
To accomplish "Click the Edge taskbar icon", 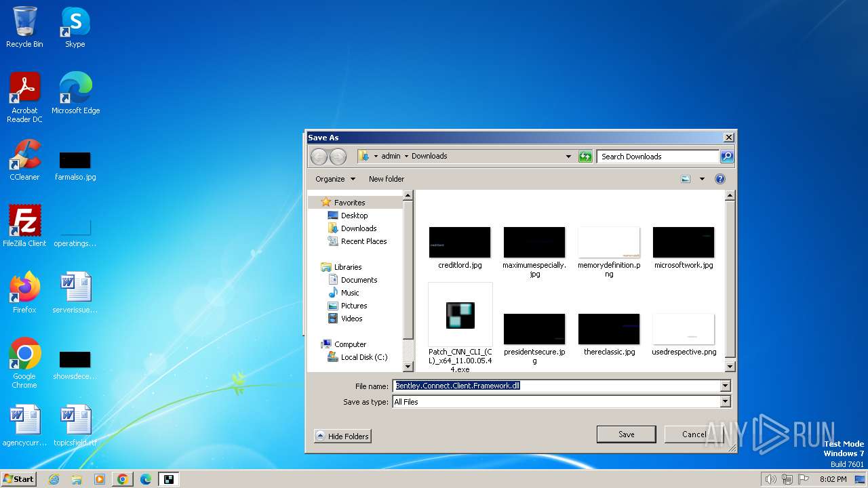I will (146, 479).
